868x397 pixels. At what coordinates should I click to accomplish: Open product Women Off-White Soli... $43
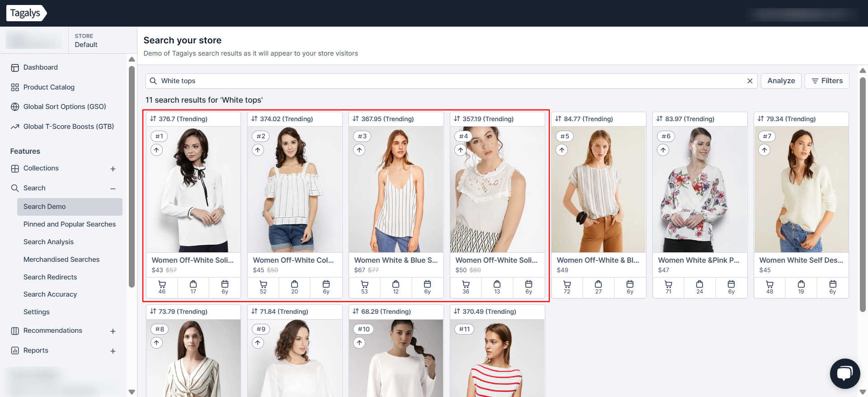[x=193, y=260]
